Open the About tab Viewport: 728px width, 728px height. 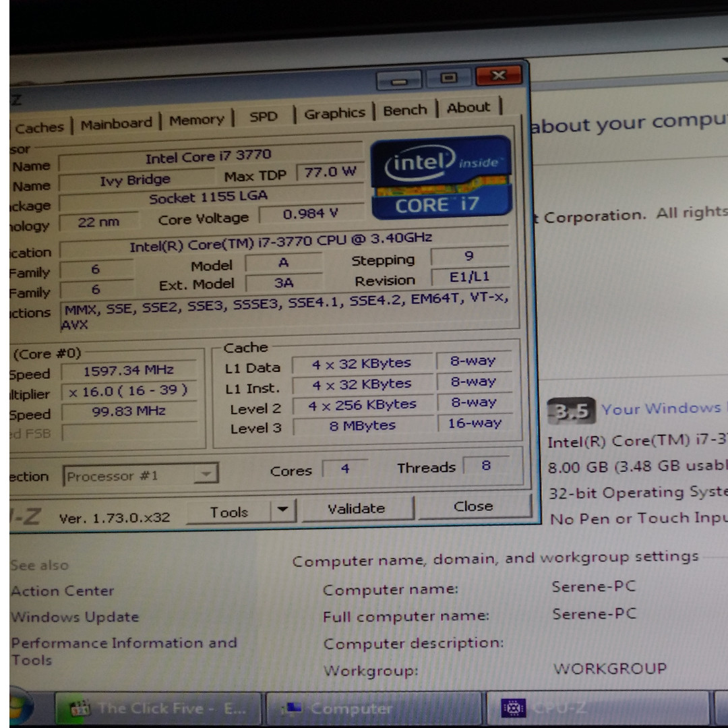(468, 107)
